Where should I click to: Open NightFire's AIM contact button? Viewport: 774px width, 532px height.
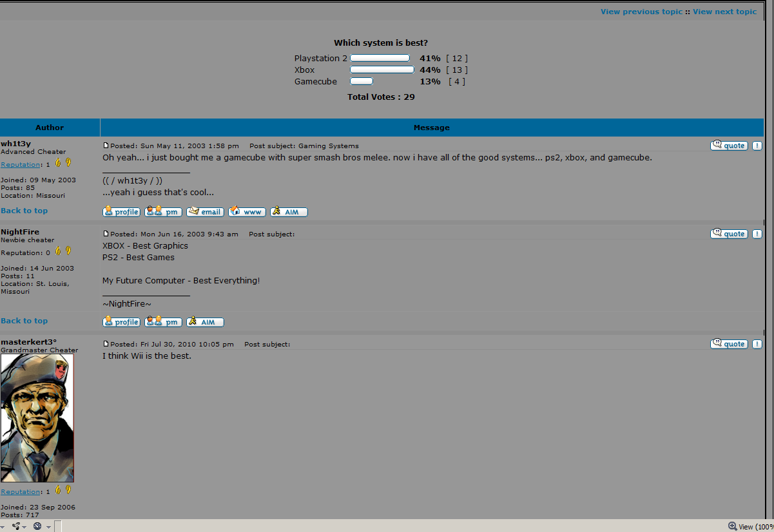click(205, 321)
